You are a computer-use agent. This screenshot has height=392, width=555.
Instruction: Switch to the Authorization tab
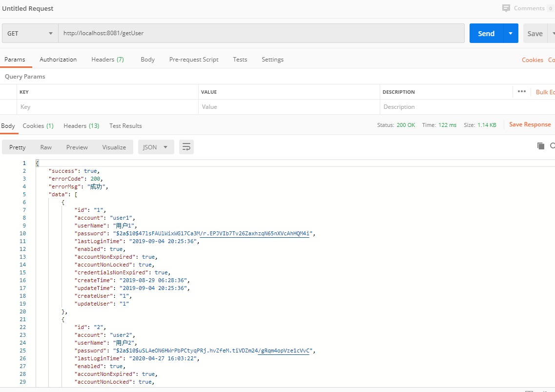coord(58,60)
